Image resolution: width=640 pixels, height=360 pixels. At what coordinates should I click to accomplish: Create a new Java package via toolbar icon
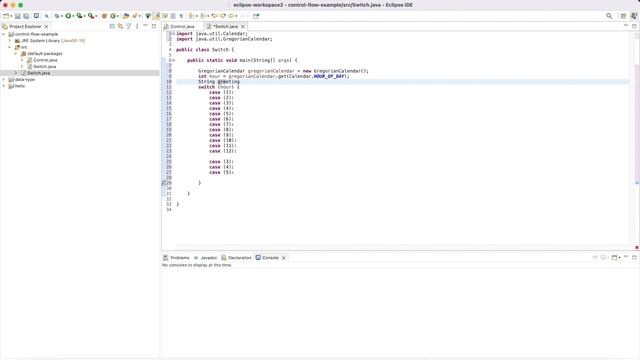click(104, 16)
